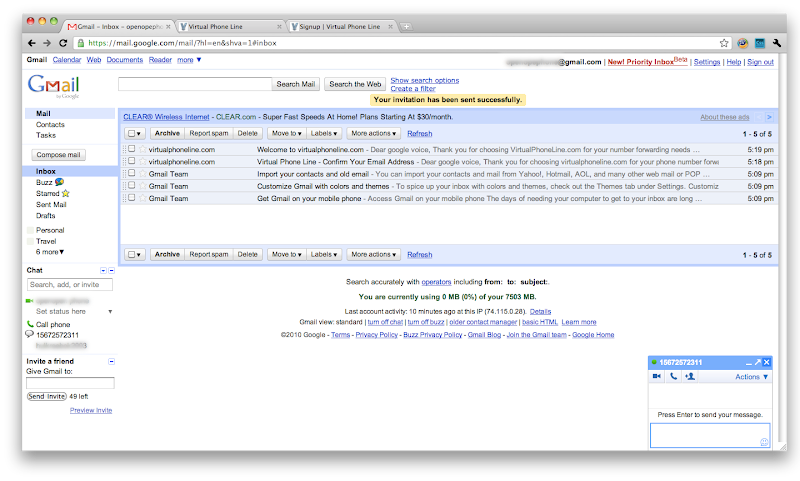The image size is (800, 481).
Task: Click the add people icon in chat popup
Action: pos(691,376)
